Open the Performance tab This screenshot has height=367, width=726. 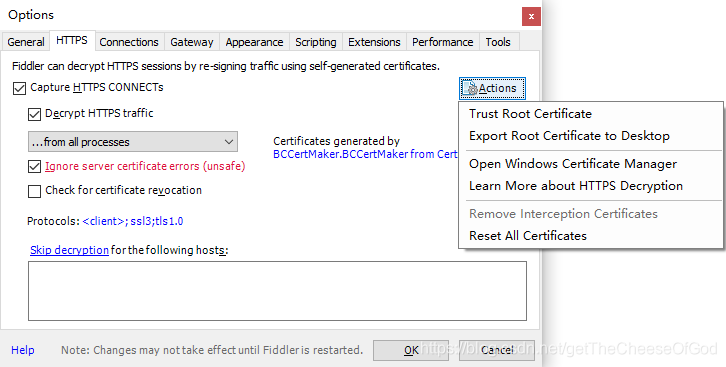coord(443,42)
